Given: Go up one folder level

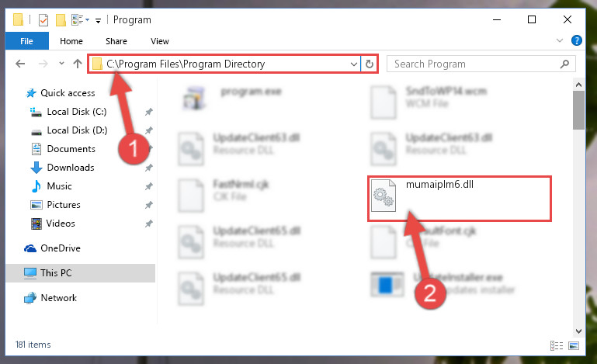Looking at the screenshot, I should click(78, 64).
